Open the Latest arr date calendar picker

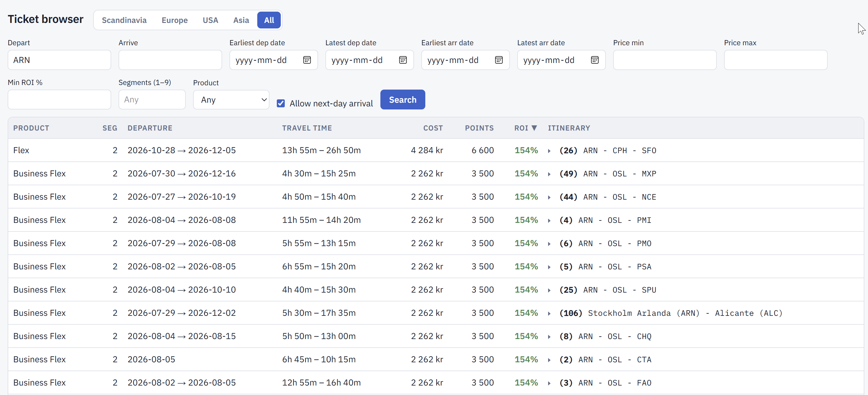click(595, 60)
